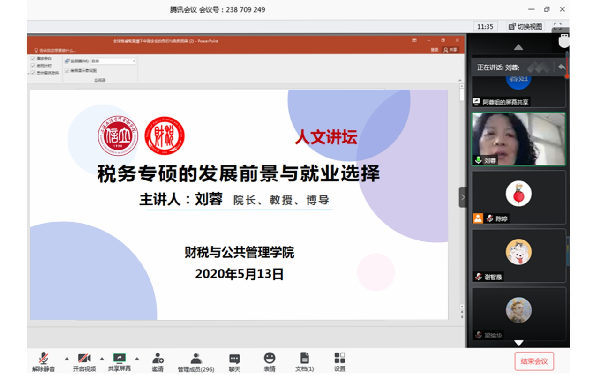
Task: Open the 设置 settings icon
Action: point(340,362)
